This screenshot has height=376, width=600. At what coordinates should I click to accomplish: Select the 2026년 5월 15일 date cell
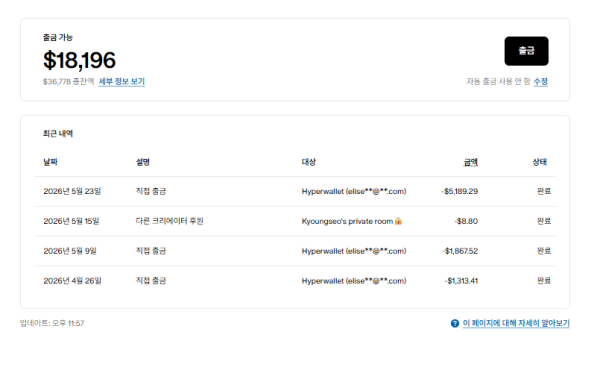[71, 221]
